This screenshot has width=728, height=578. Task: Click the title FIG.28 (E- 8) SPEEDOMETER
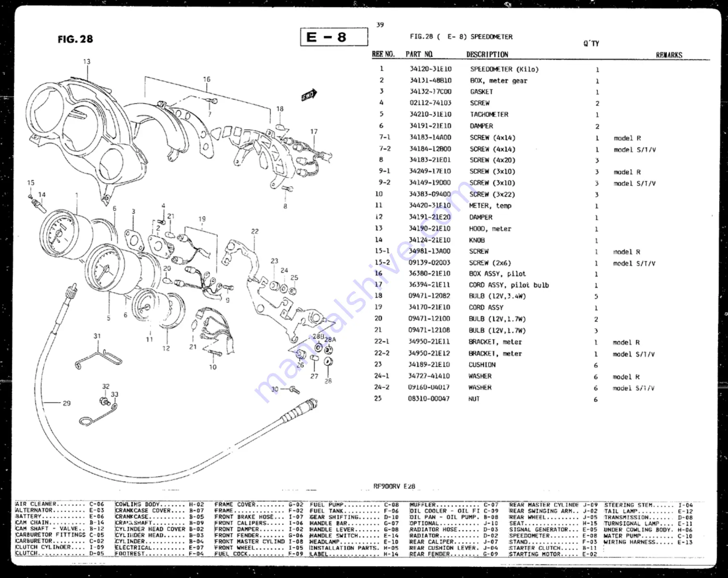pyautogui.click(x=461, y=37)
